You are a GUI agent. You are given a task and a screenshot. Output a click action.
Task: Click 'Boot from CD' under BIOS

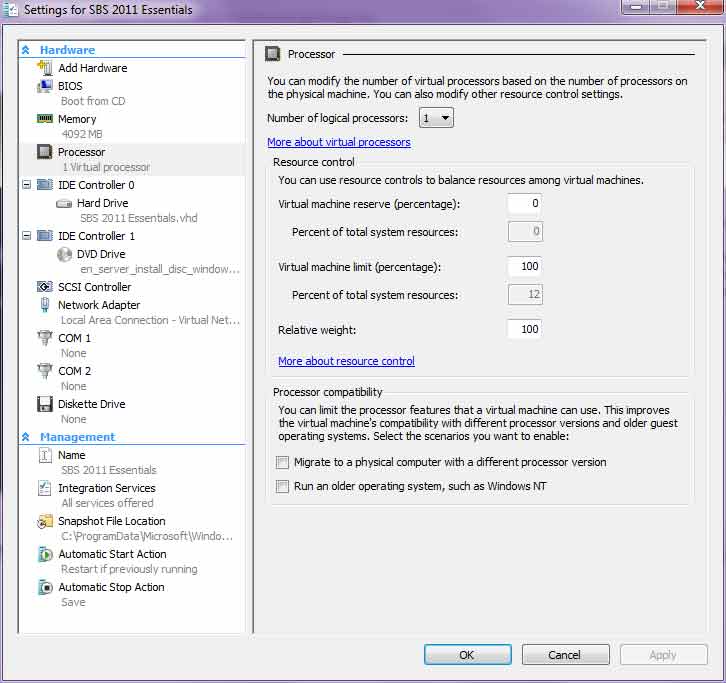pos(93,101)
